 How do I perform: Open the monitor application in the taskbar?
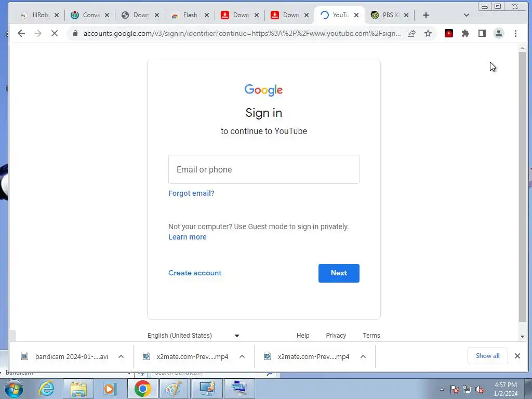coord(207,389)
